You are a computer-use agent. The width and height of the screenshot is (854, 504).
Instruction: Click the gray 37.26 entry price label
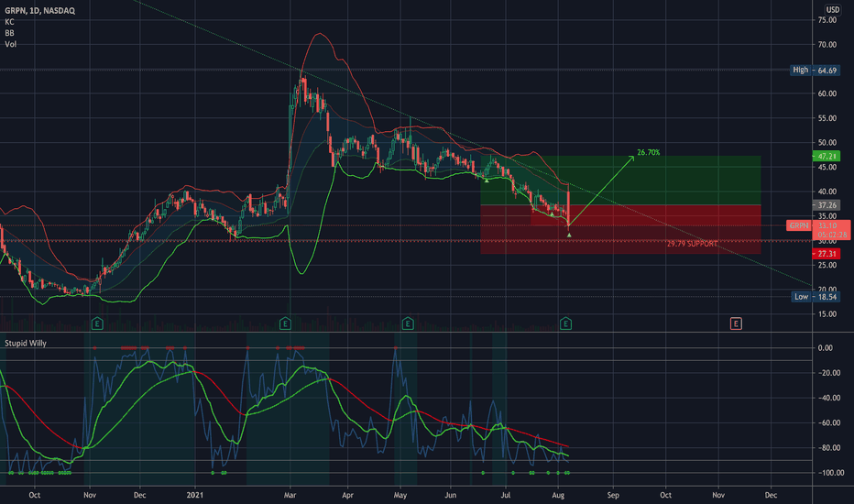point(826,205)
